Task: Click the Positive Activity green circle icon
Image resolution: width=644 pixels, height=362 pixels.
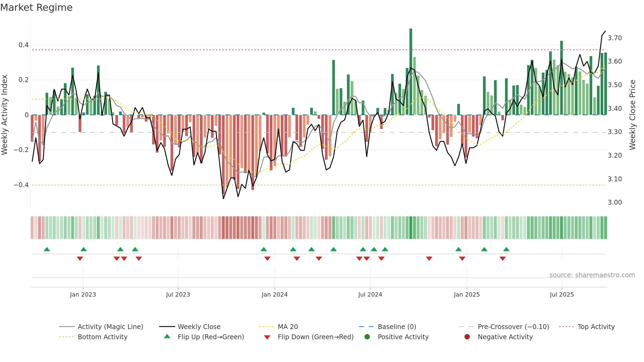Action: pyautogui.click(x=367, y=337)
